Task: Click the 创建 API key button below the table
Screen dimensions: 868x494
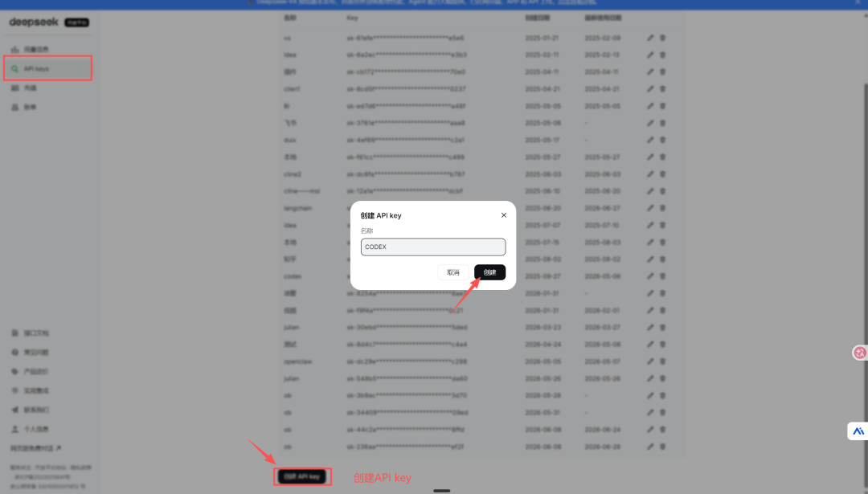Action: click(x=301, y=476)
